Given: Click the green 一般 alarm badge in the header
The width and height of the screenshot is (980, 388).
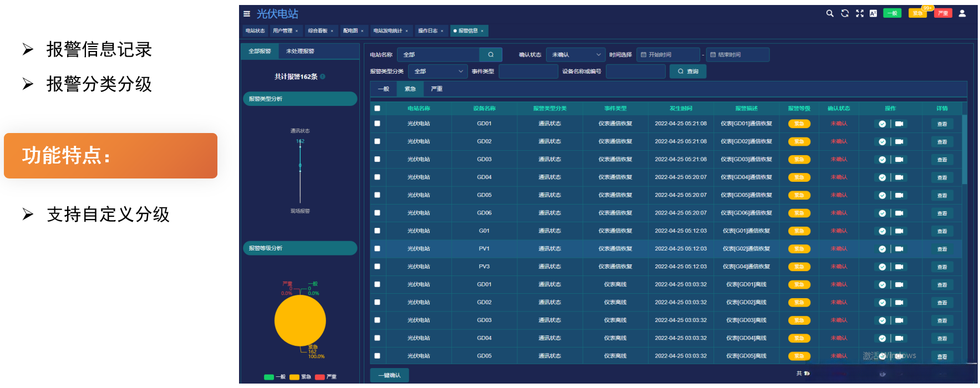Looking at the screenshot, I should point(892,13).
